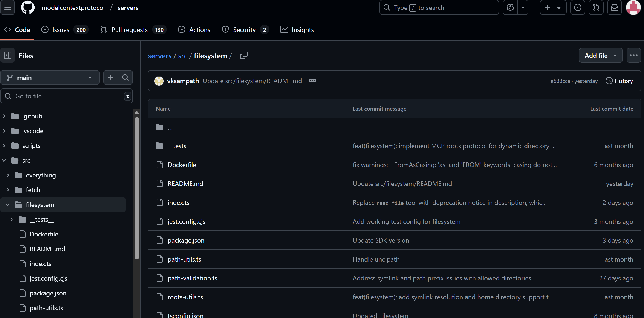The width and height of the screenshot is (644, 318).
Task: Collapse the Files side panel
Action: [x=8, y=55]
